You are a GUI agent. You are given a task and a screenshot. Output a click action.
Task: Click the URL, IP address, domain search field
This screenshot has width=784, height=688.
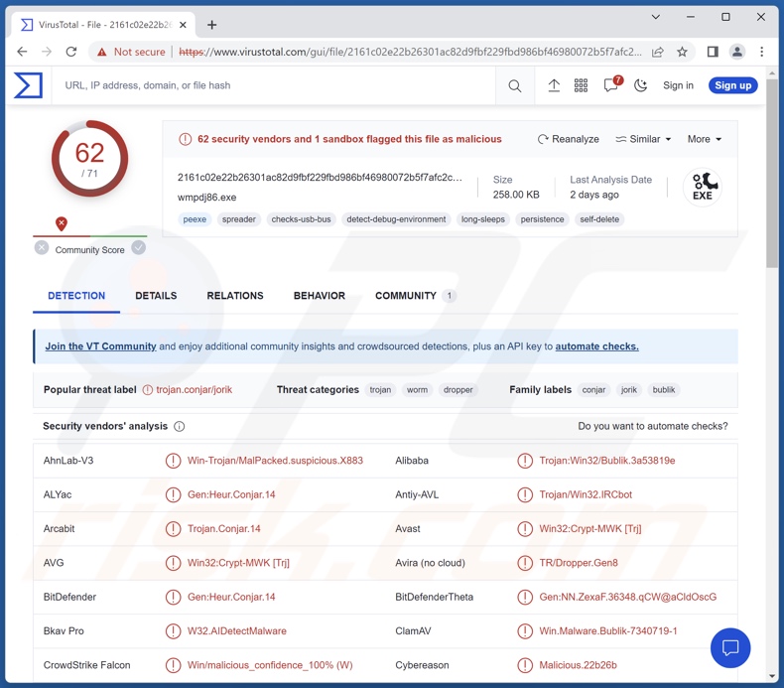(274, 85)
